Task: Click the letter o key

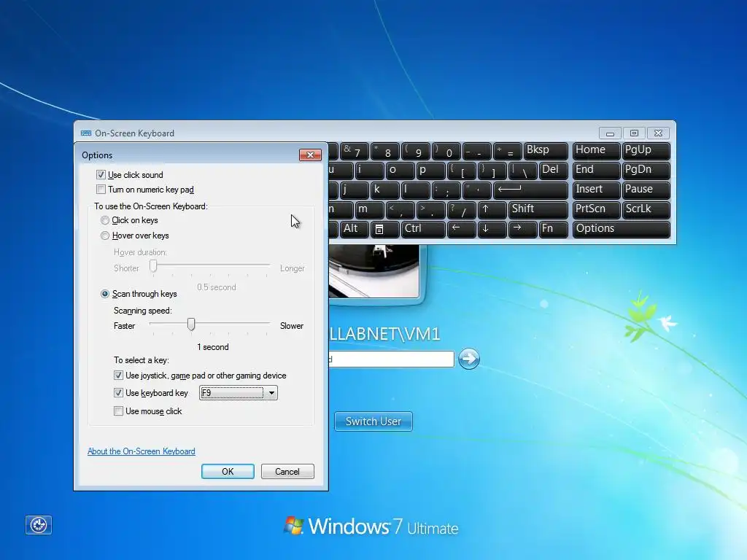Action: click(400, 170)
